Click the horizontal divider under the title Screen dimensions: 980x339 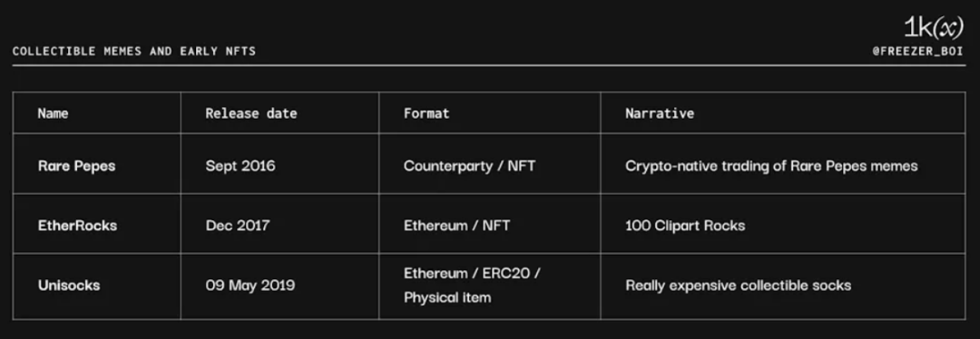click(489, 65)
